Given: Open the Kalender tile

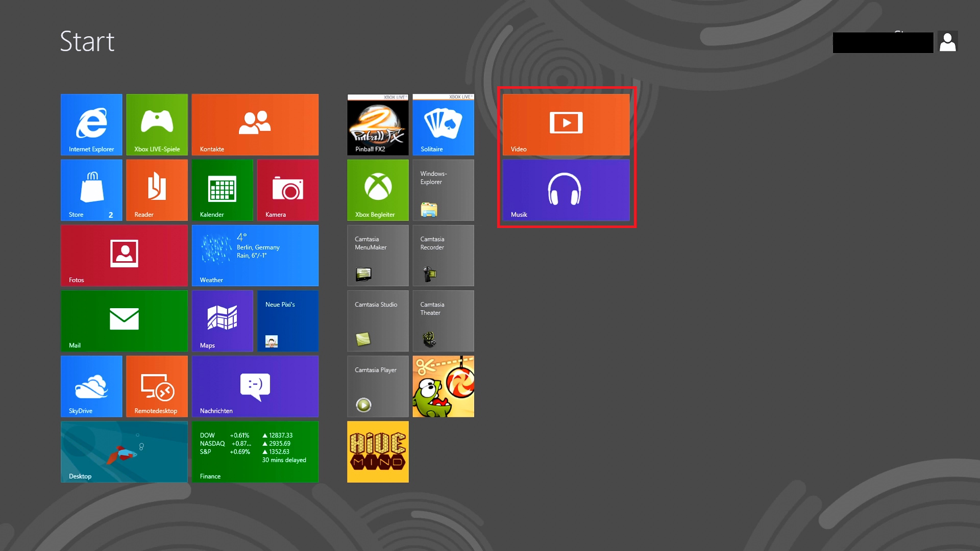Looking at the screenshot, I should [223, 190].
